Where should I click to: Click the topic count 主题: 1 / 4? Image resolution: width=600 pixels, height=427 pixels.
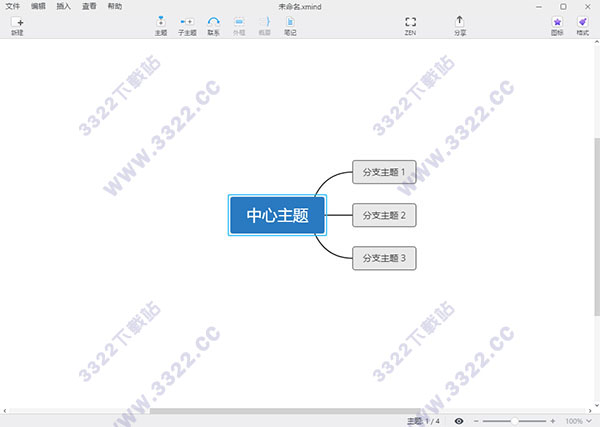click(423, 421)
